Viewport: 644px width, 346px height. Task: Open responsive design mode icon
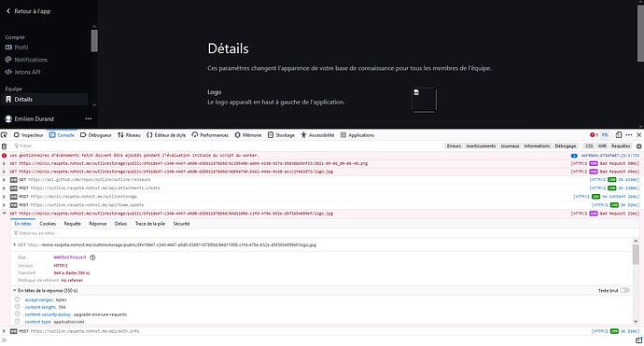619,135
